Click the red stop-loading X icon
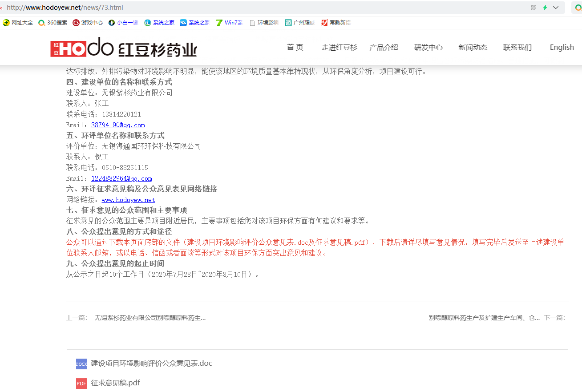 tap(1, 8)
